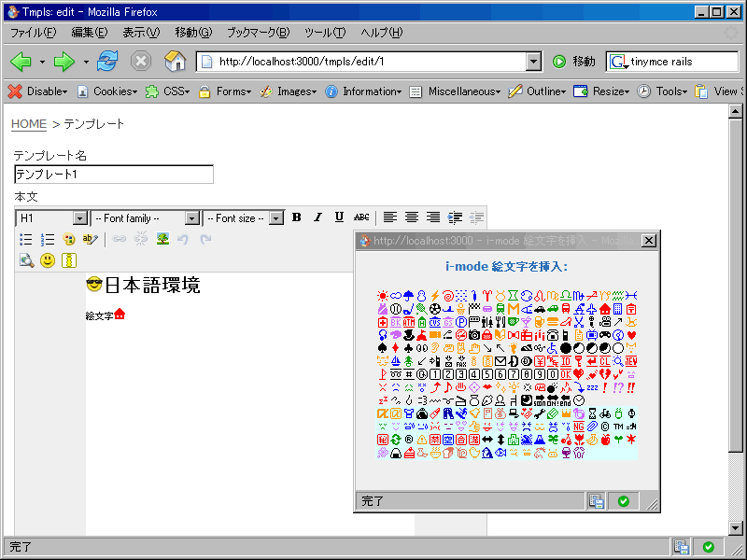Viewport: 747px width, 560px height.
Task: Insert the wheelchair emoji
Action: click(553, 348)
